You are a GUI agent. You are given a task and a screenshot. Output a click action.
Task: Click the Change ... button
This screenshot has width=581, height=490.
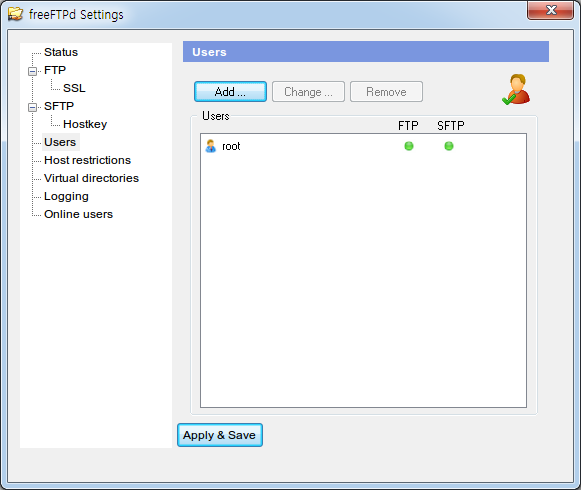[x=308, y=92]
